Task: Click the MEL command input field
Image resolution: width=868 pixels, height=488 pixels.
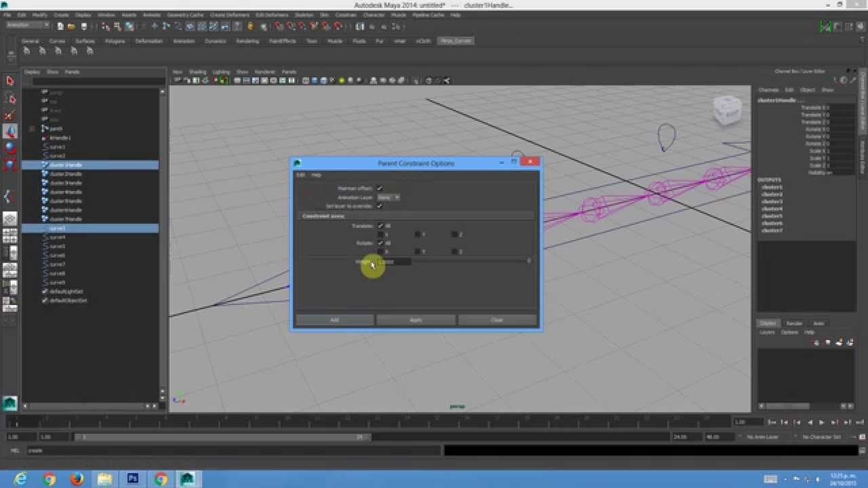Action: [234, 450]
